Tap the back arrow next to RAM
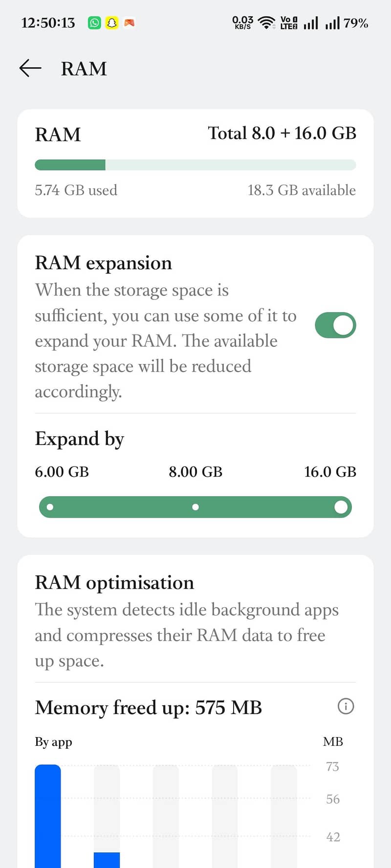The height and width of the screenshot is (868, 391). [29, 68]
